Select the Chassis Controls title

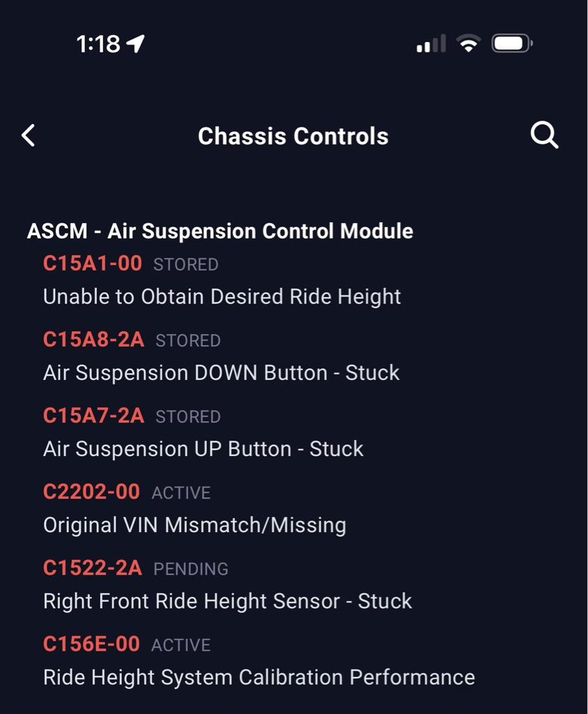(293, 136)
